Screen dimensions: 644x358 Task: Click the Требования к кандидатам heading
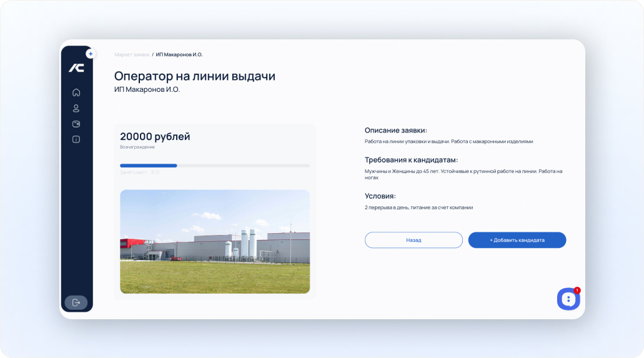(411, 160)
